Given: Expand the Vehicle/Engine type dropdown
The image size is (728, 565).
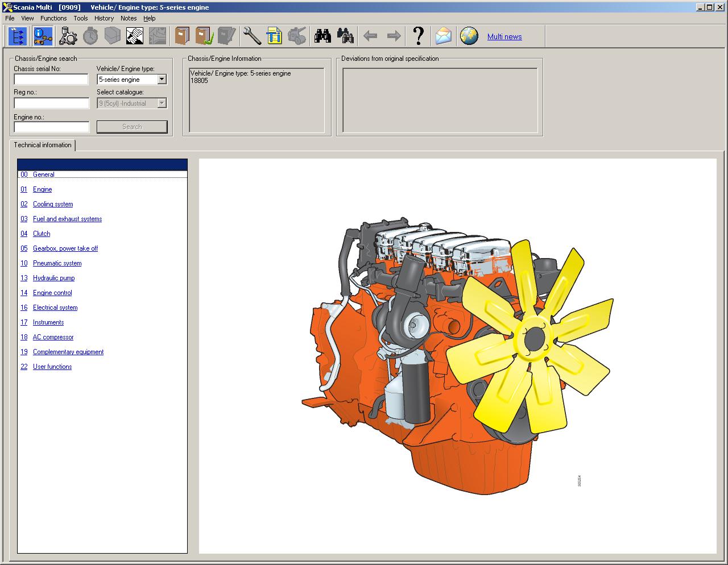Looking at the screenshot, I should (162, 80).
